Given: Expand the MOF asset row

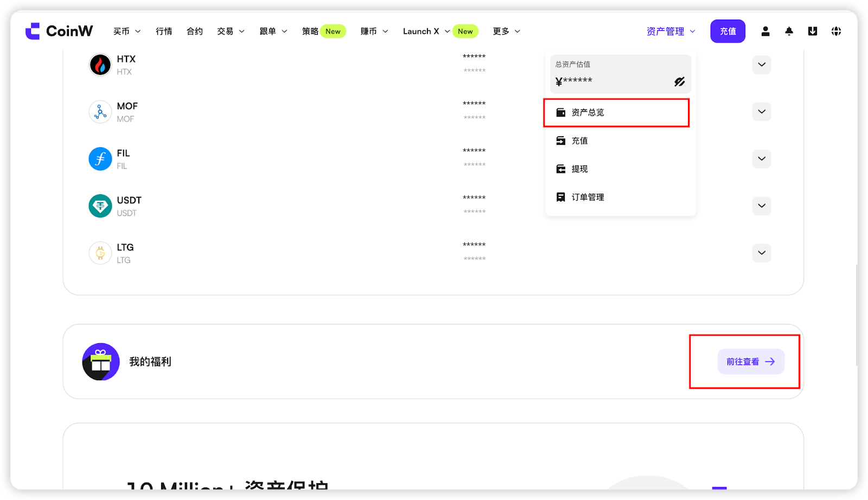Looking at the screenshot, I should pos(762,112).
